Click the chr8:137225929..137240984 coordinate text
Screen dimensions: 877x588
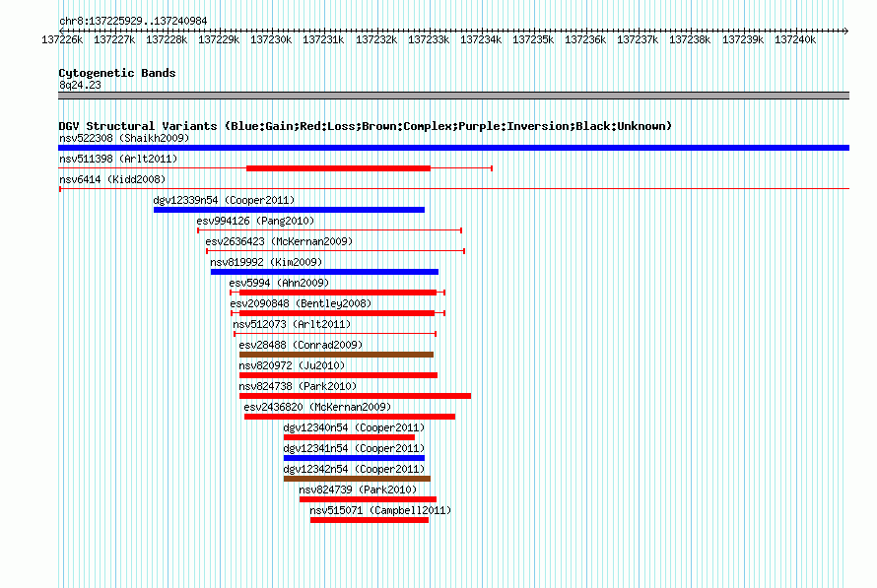(x=133, y=21)
